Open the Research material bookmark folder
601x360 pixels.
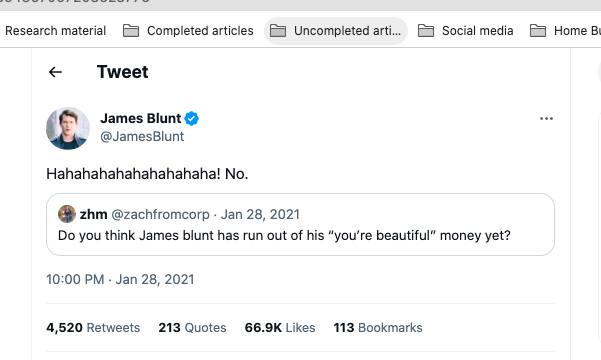pyautogui.click(x=55, y=31)
